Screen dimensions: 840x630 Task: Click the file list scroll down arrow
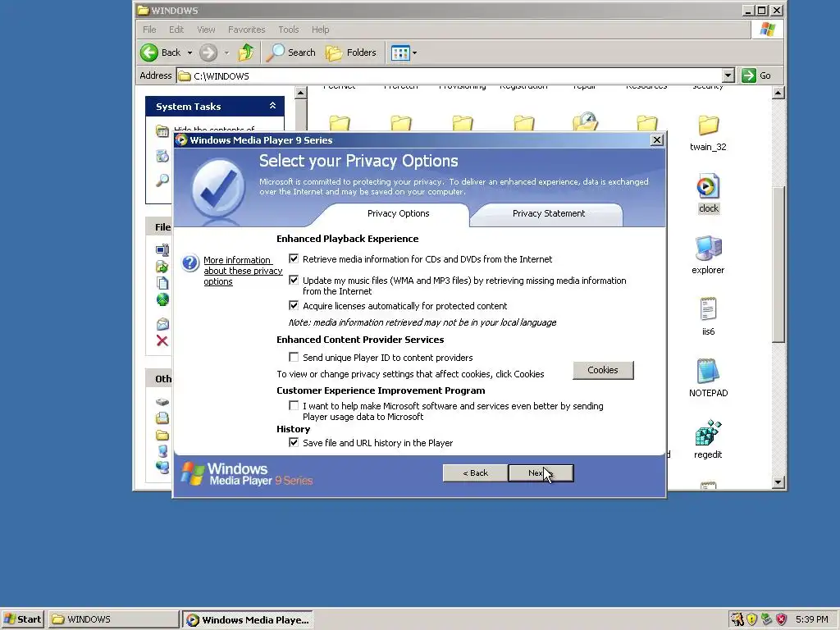click(778, 482)
